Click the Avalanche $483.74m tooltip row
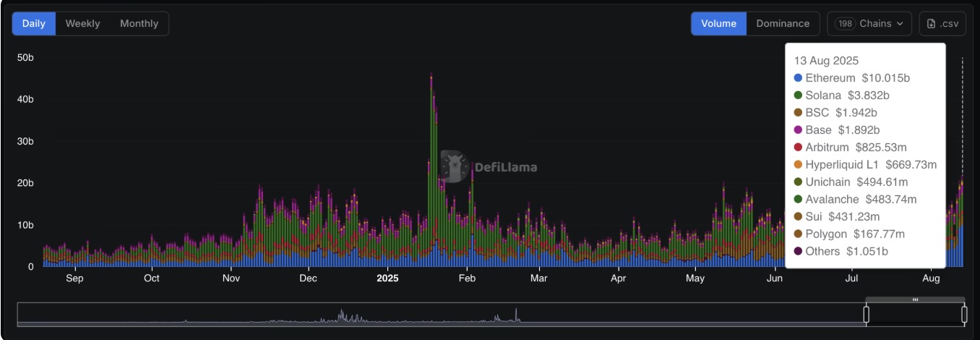Image resolution: width=980 pixels, height=340 pixels. coord(855,199)
